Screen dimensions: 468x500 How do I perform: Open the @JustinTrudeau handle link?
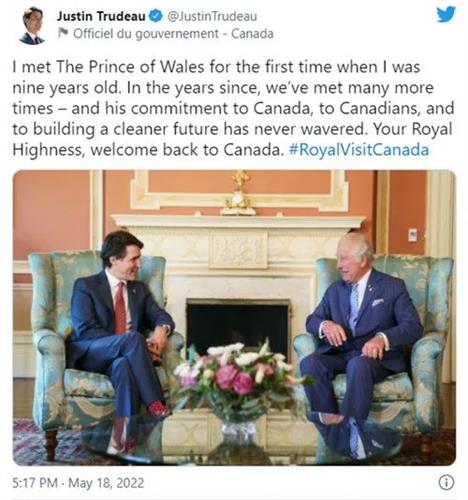point(212,16)
